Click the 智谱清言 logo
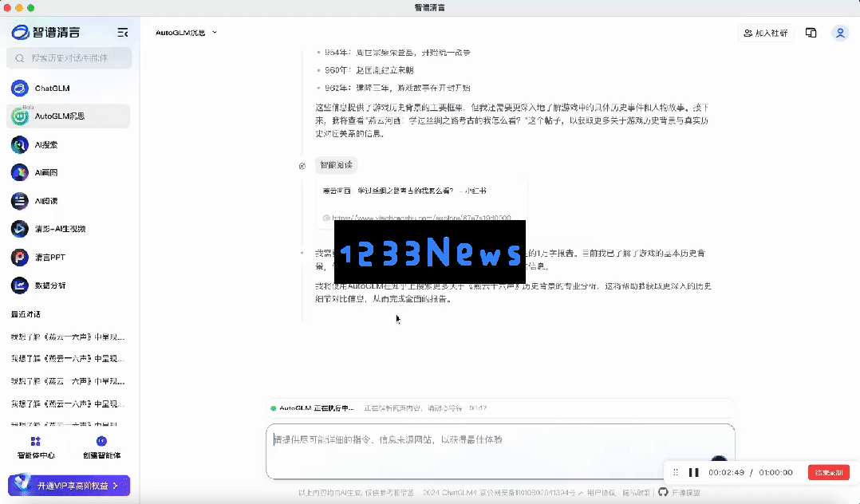860x504 pixels. [x=46, y=33]
